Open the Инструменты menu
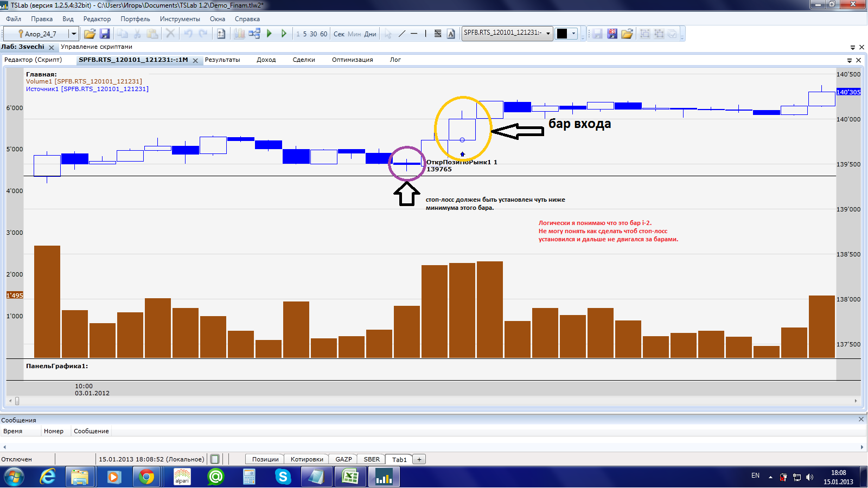This screenshot has width=868, height=488. click(180, 19)
